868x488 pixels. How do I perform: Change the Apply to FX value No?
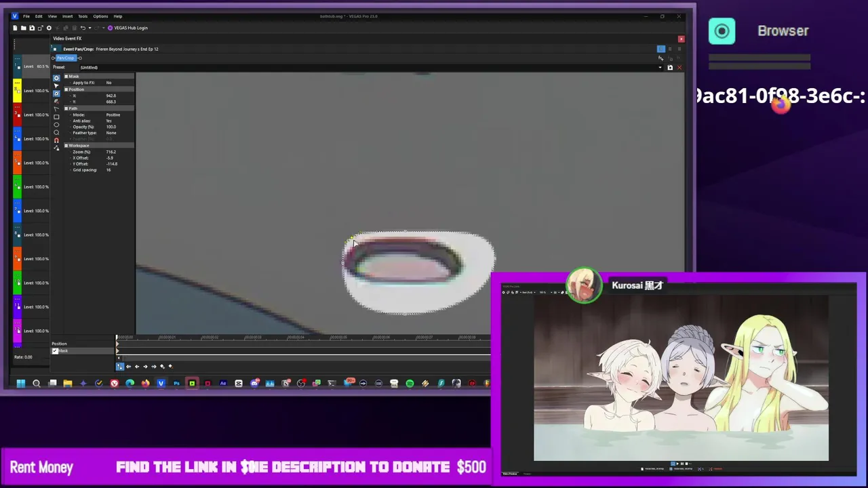tap(108, 83)
